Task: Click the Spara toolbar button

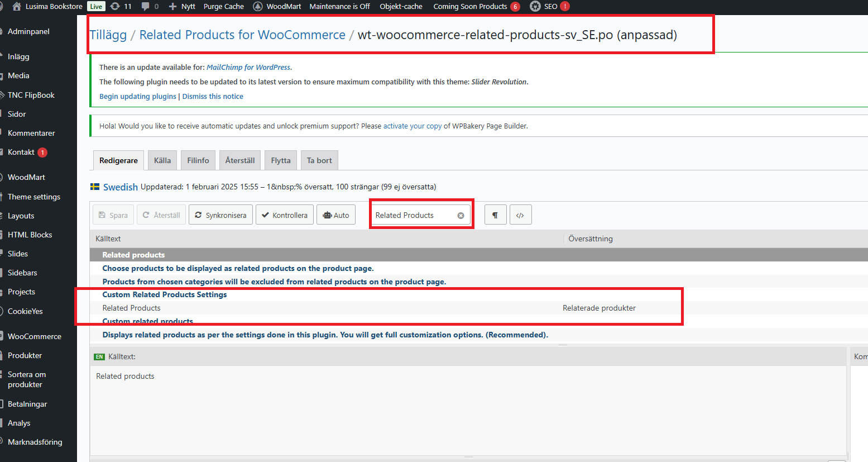Action: tap(113, 215)
